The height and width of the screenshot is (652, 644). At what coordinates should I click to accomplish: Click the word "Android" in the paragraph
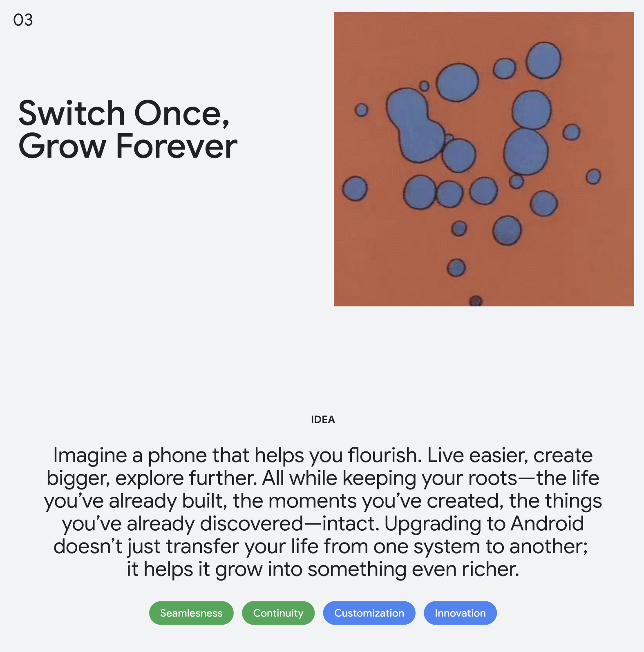point(547,524)
